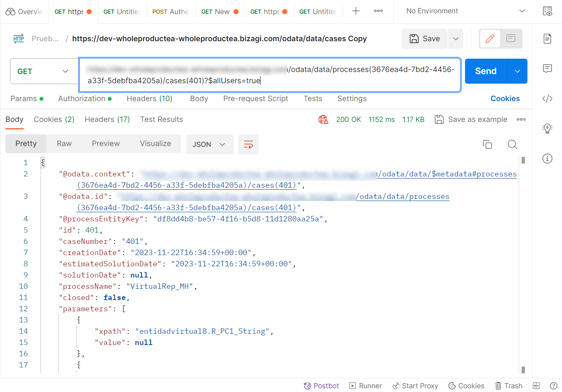This screenshot has width=562, height=392.
Task: Open the Tests tab
Action: tap(313, 99)
